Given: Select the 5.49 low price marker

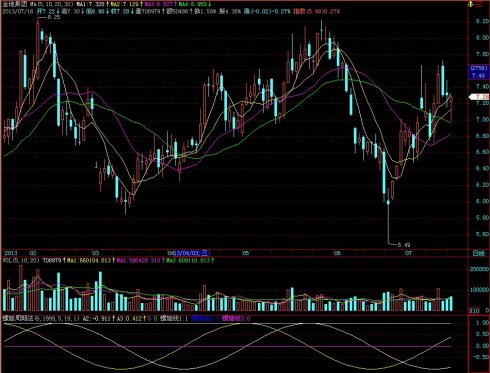Looking at the screenshot, I should (404, 245).
